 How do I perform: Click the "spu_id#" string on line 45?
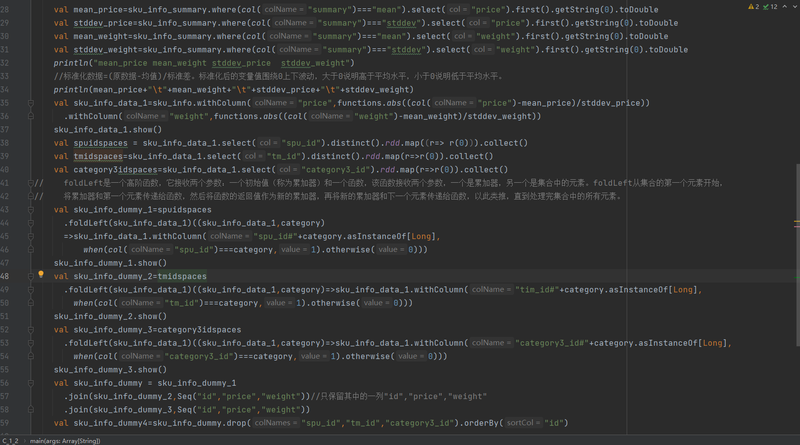[x=276, y=236]
